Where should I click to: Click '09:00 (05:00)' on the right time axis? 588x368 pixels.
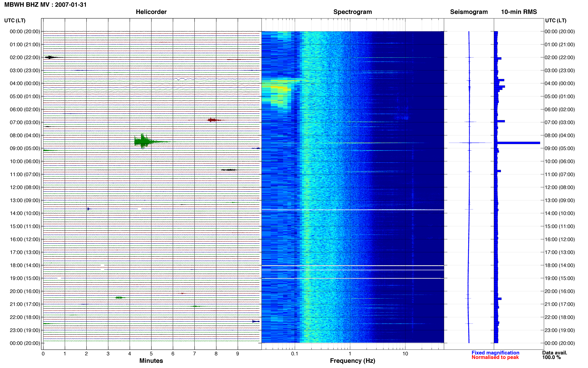[x=560, y=148]
